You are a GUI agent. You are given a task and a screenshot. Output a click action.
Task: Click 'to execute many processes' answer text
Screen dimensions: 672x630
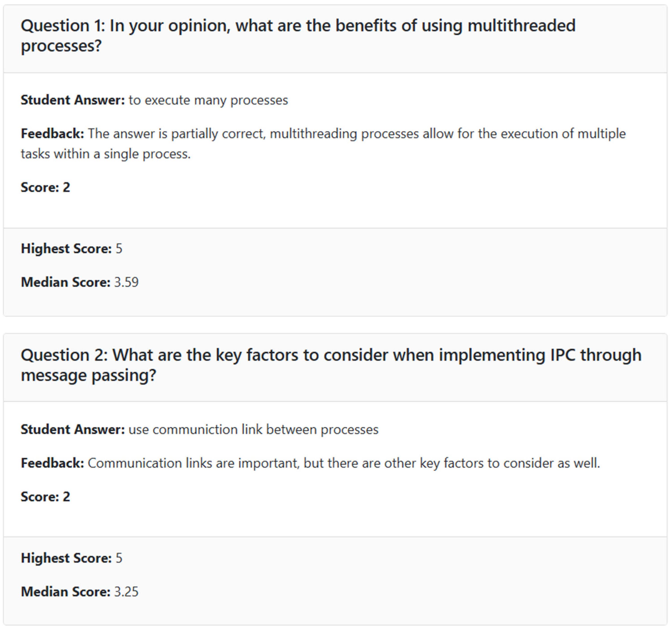(208, 100)
